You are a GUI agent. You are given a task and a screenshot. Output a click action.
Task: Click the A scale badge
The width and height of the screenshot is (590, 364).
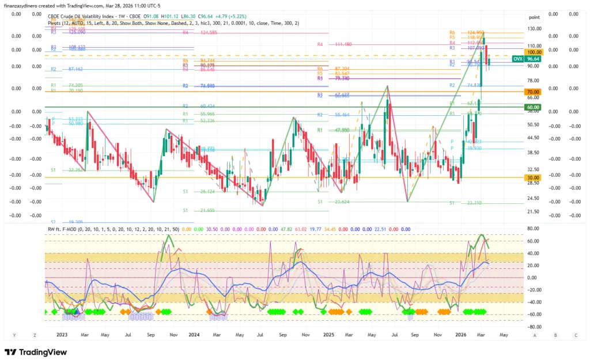(535, 335)
